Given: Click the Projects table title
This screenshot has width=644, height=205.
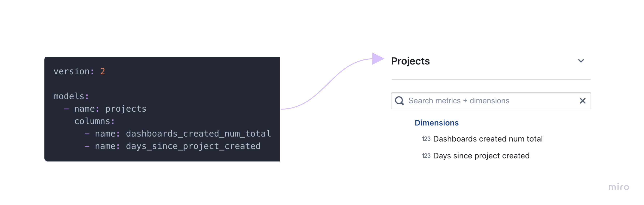Looking at the screenshot, I should click(x=410, y=61).
